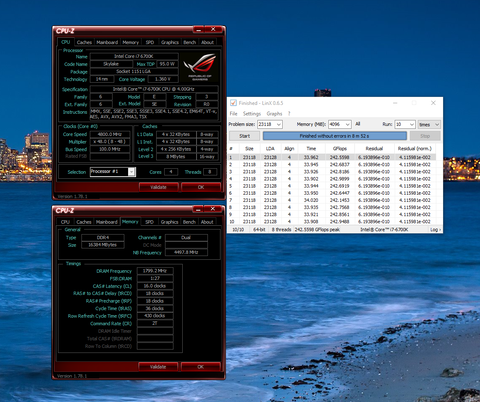The image size is (480, 402).
Task: Click the GFlops column header in LinX
Action: click(x=340, y=149)
